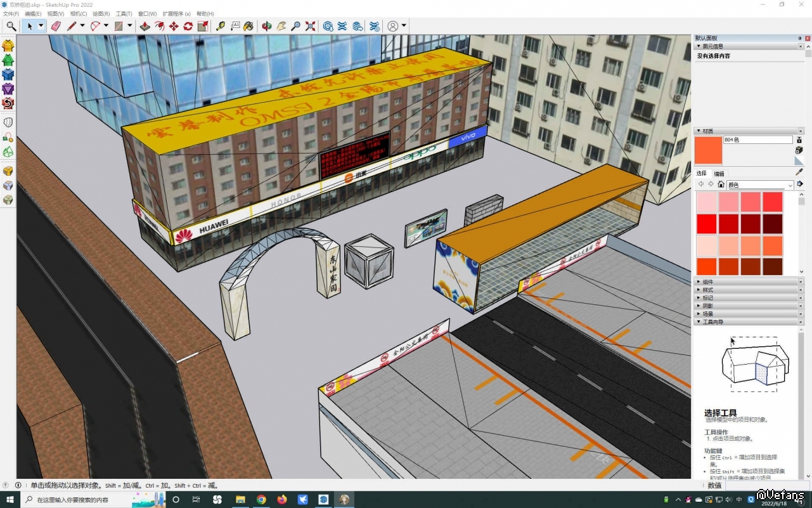Select the Orbit camera tool
This screenshot has height=508, width=812.
click(267, 26)
